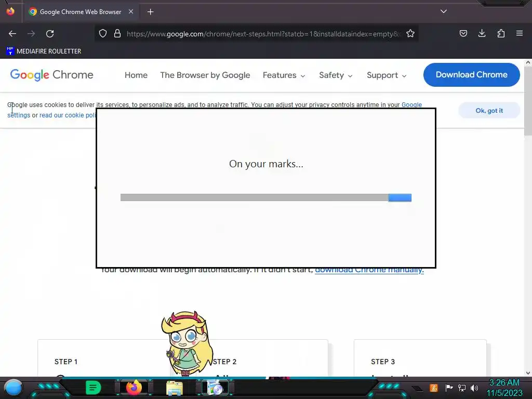The image size is (532, 399).
Task: Click the forward navigation arrow
Action: (31, 34)
